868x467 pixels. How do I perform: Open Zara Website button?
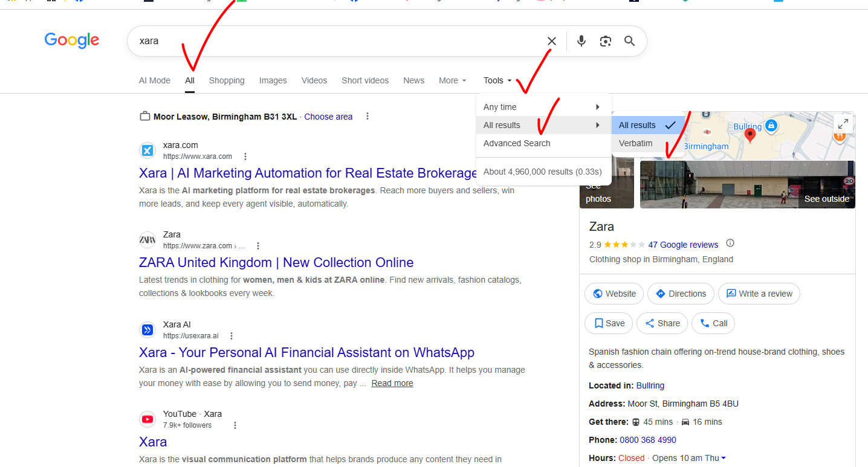coord(614,294)
